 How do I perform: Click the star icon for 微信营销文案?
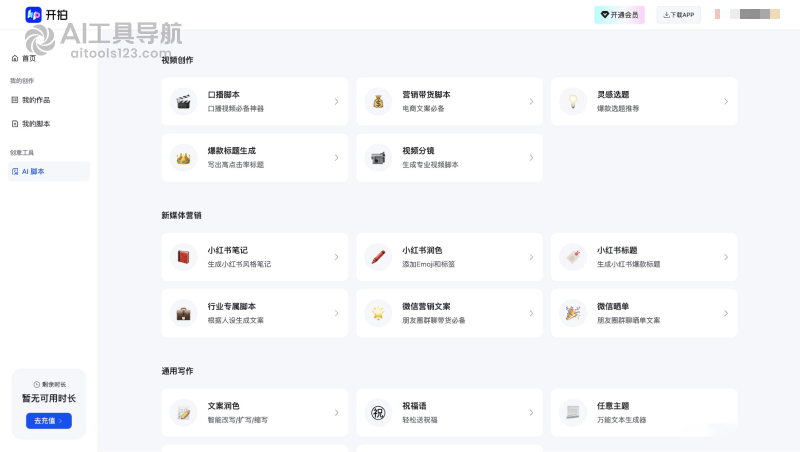coord(378,313)
